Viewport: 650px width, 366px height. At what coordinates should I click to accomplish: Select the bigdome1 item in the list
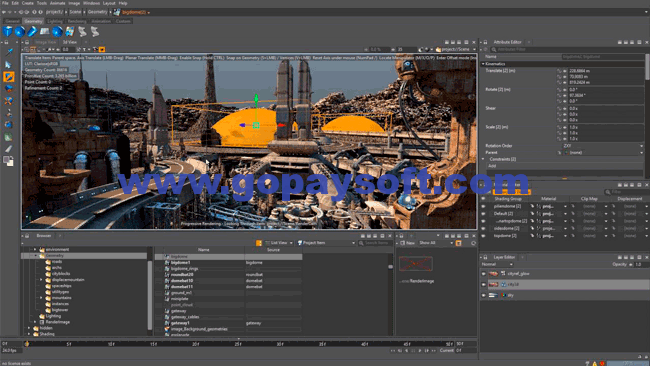[181, 263]
